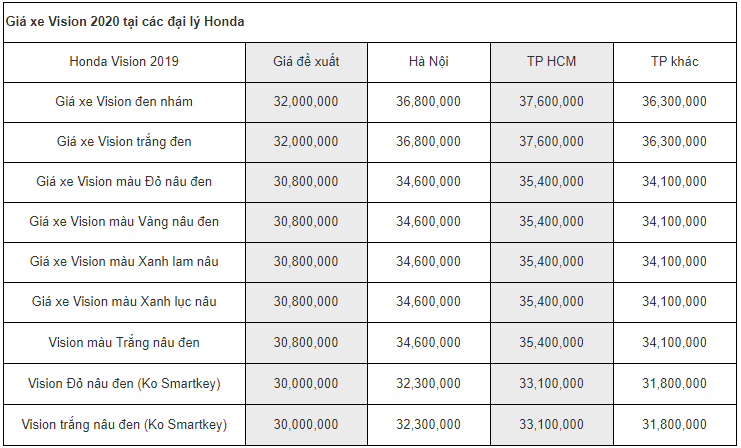The height and width of the screenshot is (448, 741).
Task: Click the 'Vision màu Trắng nâu đen' row label
Action: click(124, 342)
